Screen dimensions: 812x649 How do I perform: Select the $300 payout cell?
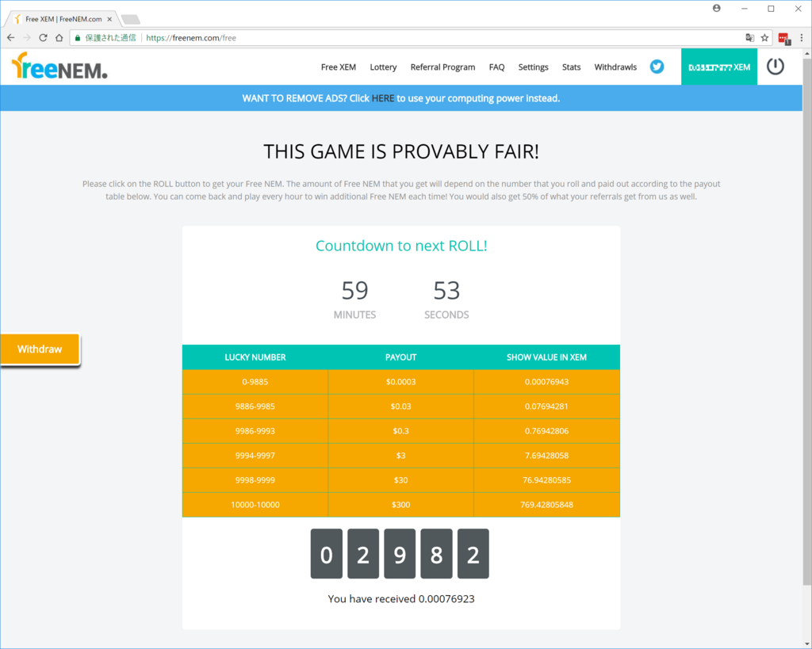(400, 505)
